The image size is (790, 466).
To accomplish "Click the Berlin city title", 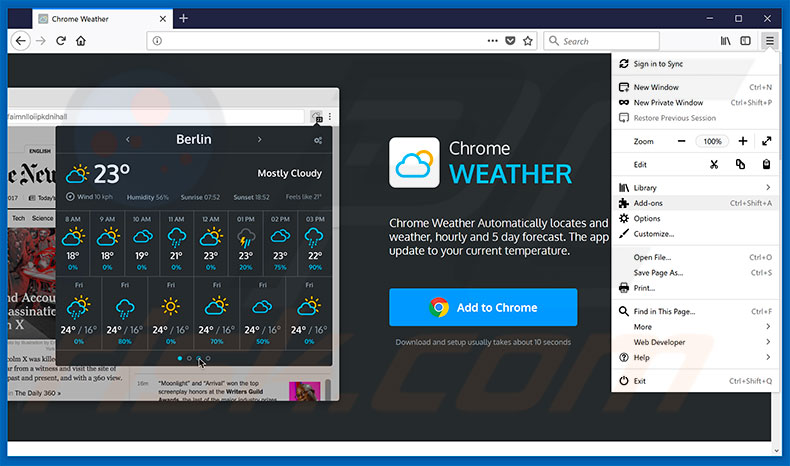I will pyautogui.click(x=193, y=140).
